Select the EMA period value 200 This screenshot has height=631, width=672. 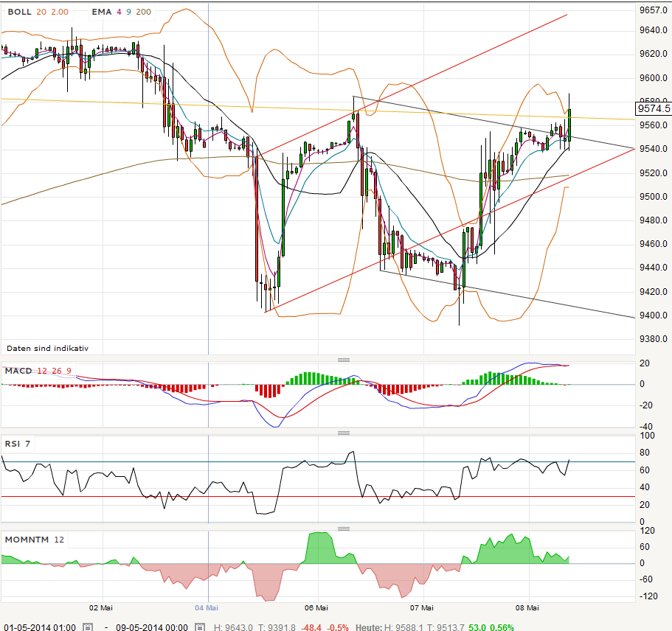pos(144,12)
